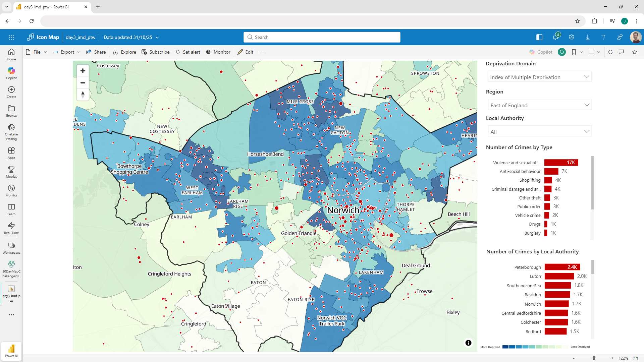Expand Region dropdown East of England
644x362 pixels.
(539, 105)
